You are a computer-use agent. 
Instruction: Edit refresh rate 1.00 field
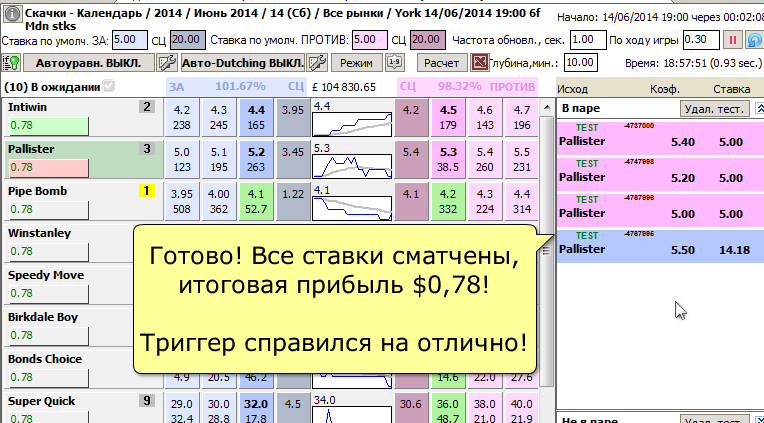(588, 40)
